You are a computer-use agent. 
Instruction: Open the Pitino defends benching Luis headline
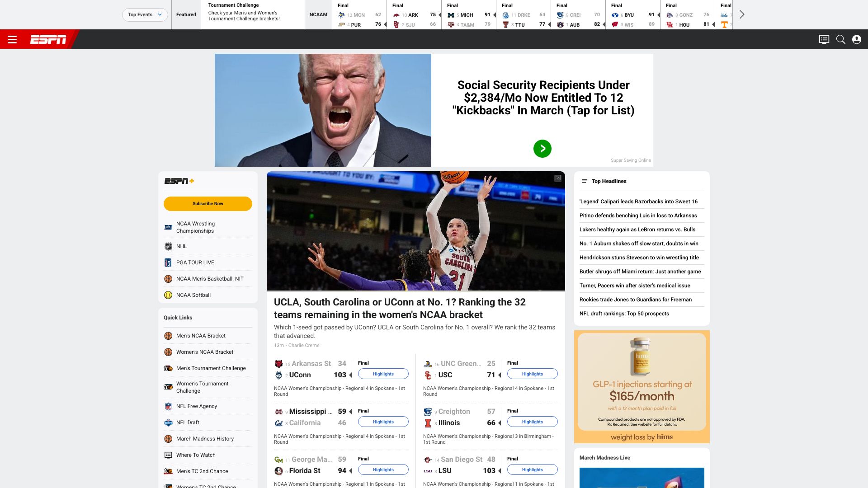pyautogui.click(x=638, y=216)
